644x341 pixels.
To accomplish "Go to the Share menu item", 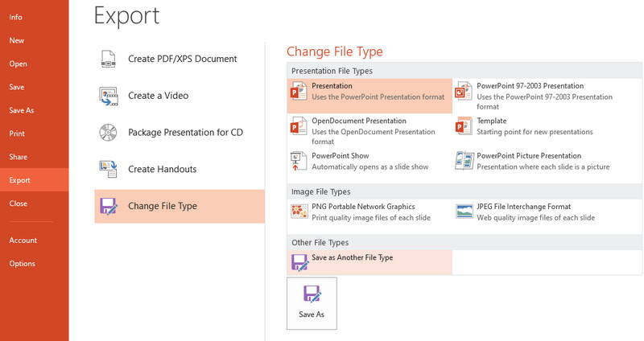I will (x=18, y=157).
